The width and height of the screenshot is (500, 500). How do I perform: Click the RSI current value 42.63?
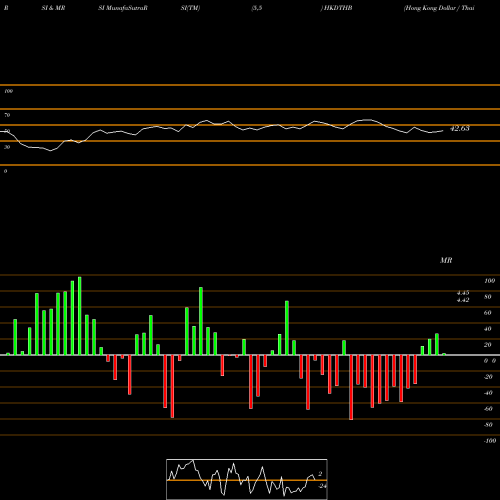click(460, 128)
